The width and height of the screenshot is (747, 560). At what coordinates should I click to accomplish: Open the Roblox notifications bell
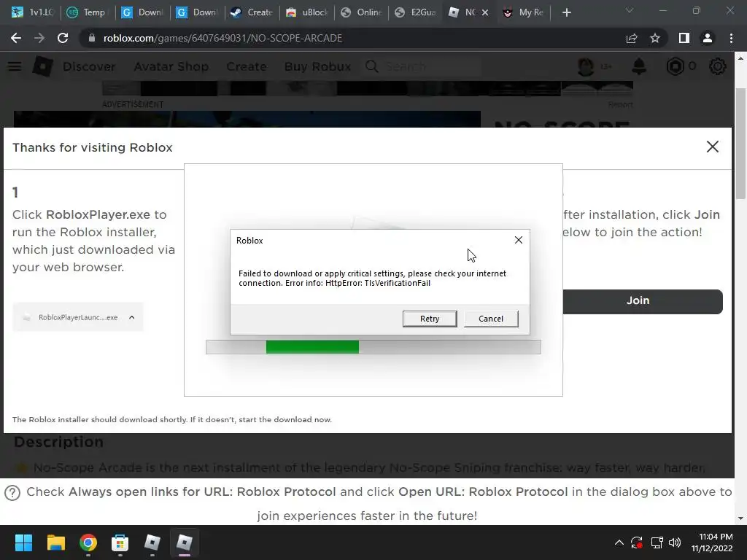coord(639,66)
